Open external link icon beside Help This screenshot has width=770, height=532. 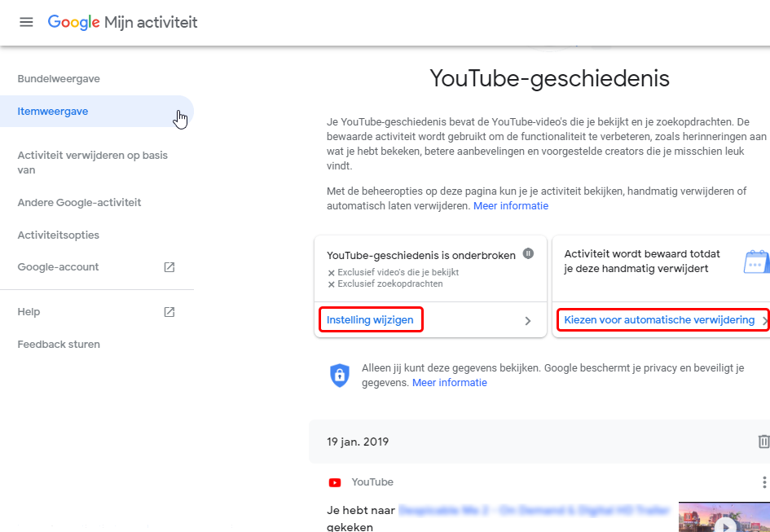(x=169, y=312)
